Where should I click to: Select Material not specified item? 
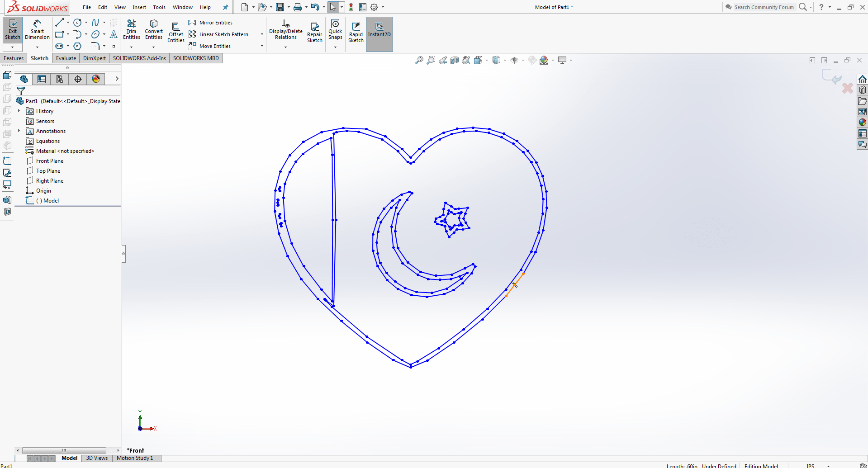click(x=65, y=151)
